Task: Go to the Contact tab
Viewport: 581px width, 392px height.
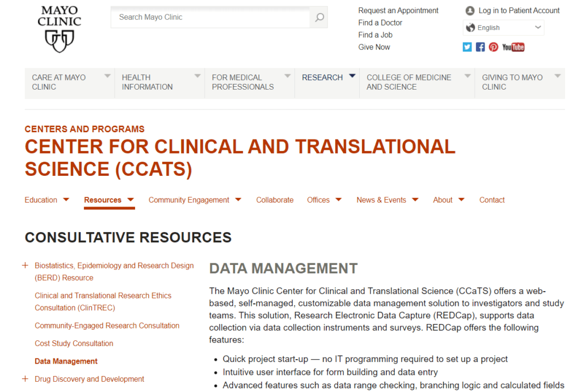Action: pos(492,200)
